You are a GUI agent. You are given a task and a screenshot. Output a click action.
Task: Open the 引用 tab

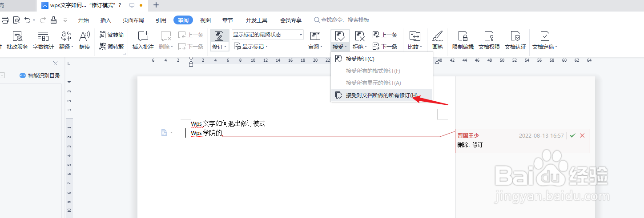[161, 20]
